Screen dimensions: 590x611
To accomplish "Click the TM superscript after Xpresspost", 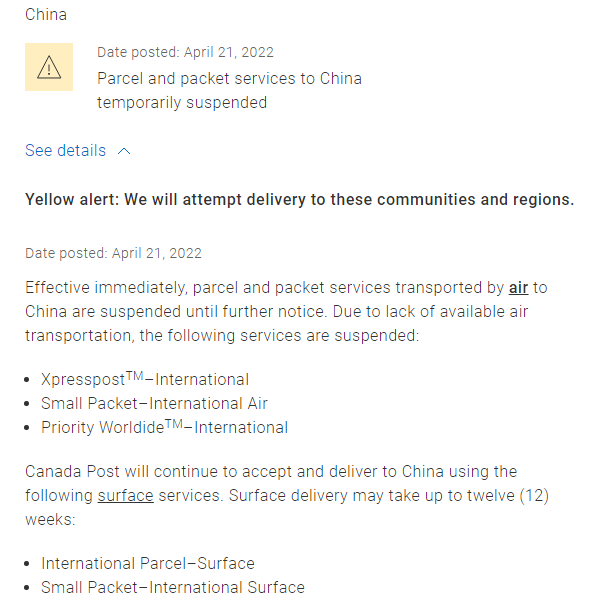I will pos(135,376).
